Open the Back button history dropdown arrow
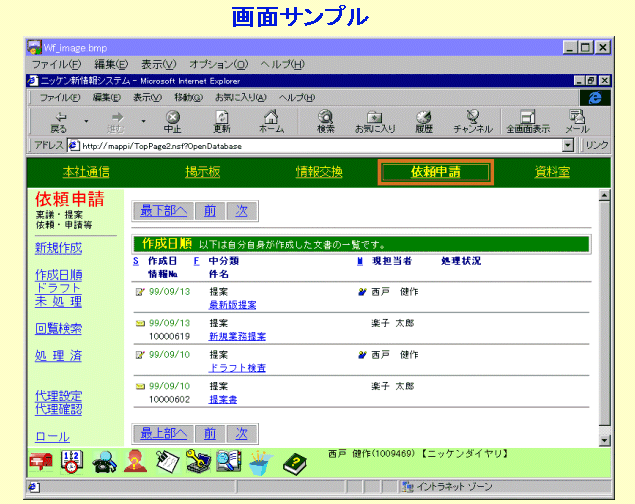The image size is (635, 504). [86, 121]
